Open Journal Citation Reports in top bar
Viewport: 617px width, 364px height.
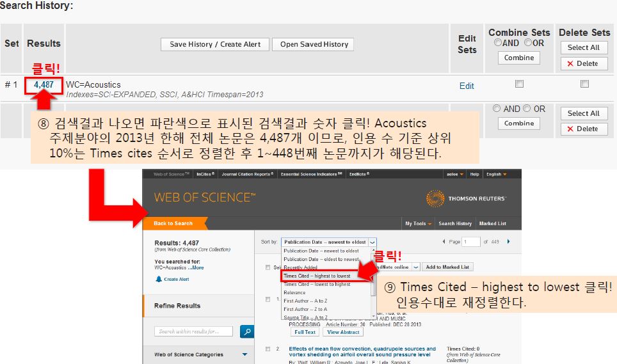point(247,174)
